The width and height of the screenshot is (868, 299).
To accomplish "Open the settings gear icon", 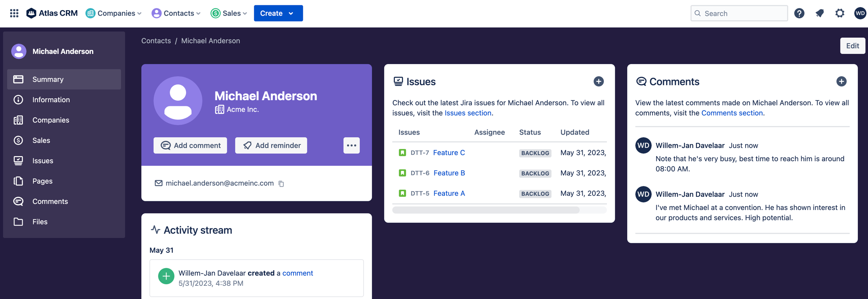I will click(x=840, y=13).
